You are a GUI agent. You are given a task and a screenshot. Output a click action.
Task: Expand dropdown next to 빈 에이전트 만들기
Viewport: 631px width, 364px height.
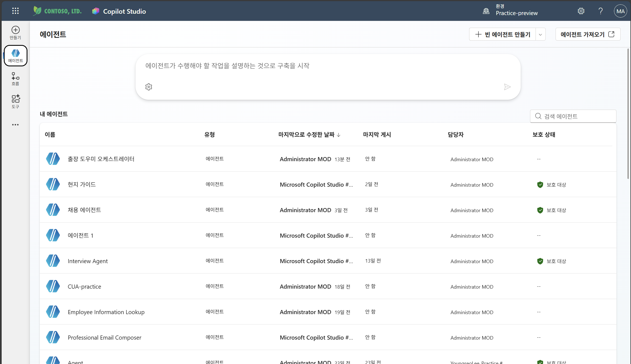(540, 35)
